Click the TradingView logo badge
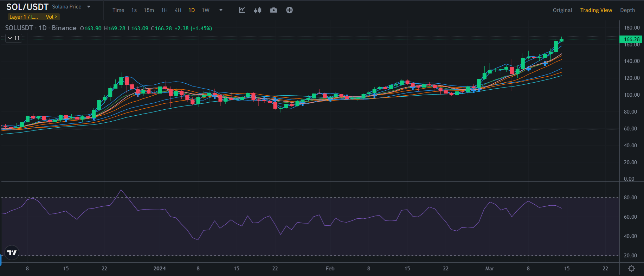Image resolution: width=644 pixels, height=276 pixels. (12, 252)
